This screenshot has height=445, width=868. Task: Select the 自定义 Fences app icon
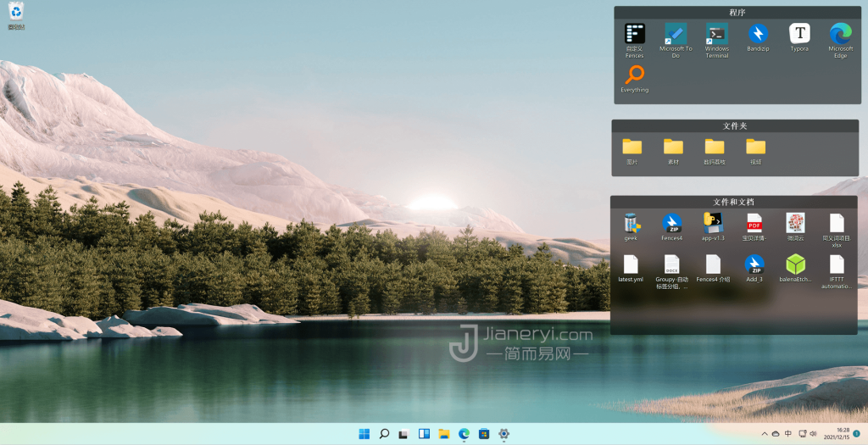tap(634, 34)
